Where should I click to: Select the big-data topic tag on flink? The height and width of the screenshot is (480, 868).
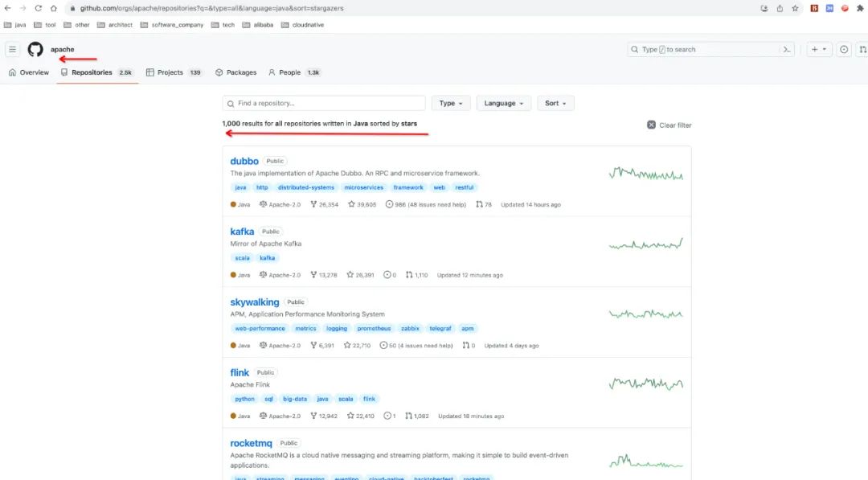coord(294,399)
